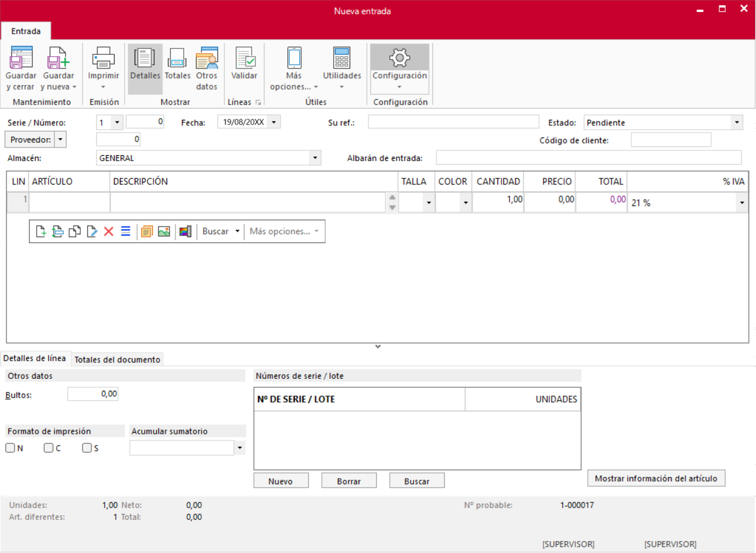
Task: Click Mostrar información del artículo button
Action: (x=656, y=479)
